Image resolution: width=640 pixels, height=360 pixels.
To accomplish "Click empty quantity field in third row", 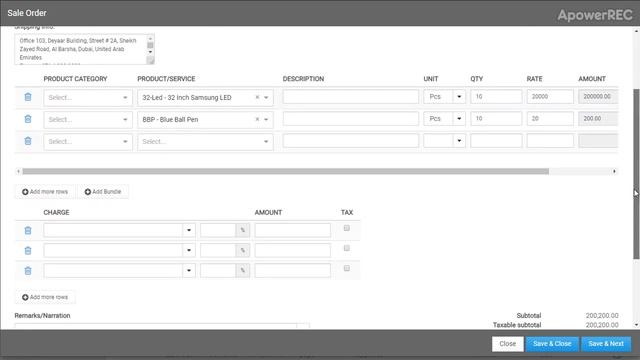I will (x=496, y=141).
